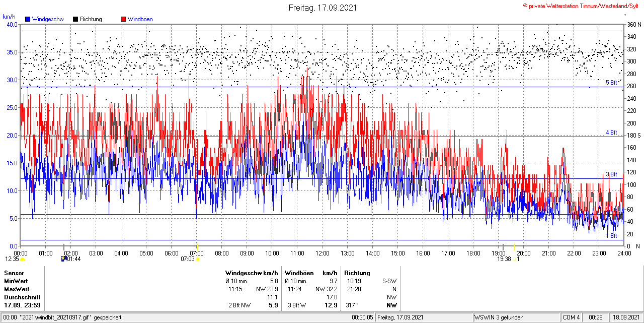Viewport: 644px width, 323px height.
Task: Click the 17.0 average gust value
Action: (332, 297)
